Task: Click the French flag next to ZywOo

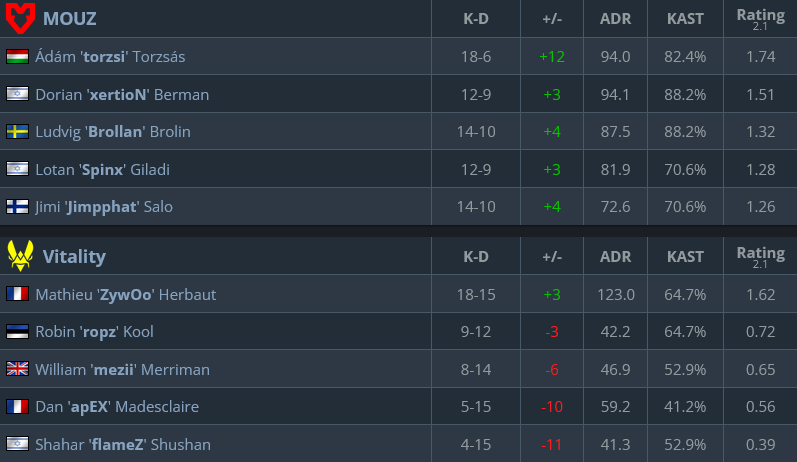Action: [17, 294]
